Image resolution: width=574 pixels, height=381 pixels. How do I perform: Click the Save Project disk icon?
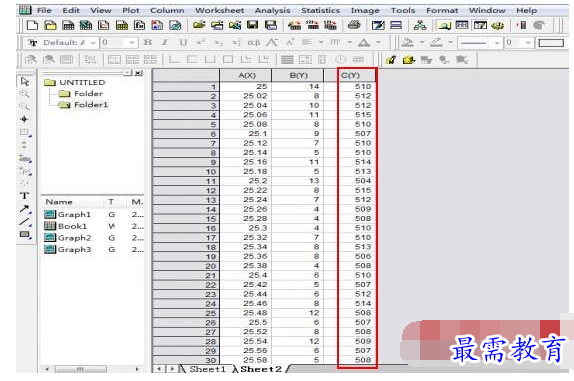coord(252,25)
